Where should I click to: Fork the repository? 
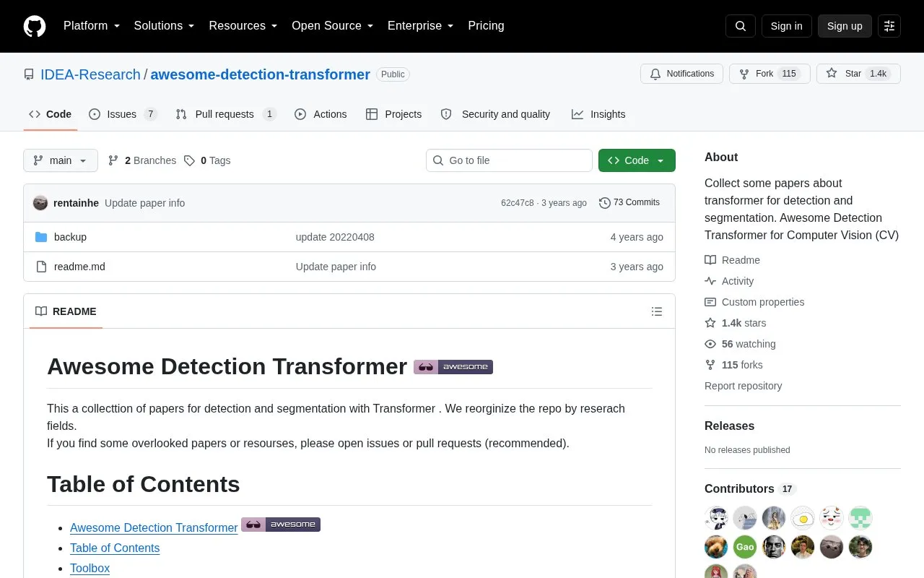click(770, 74)
